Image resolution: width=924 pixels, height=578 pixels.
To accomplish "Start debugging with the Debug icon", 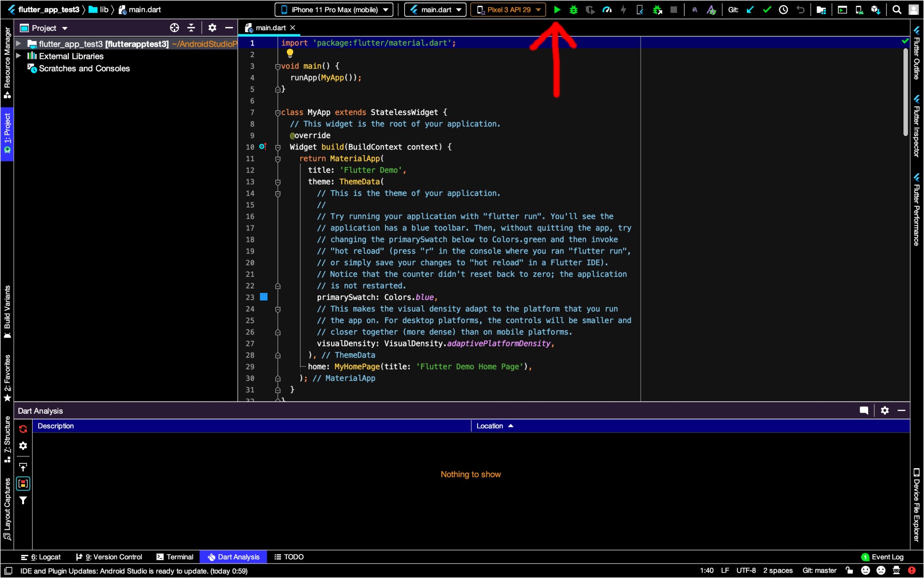I will click(x=573, y=9).
